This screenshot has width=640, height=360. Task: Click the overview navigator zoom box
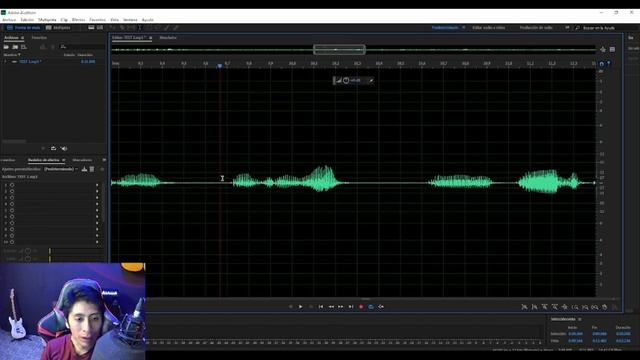coord(339,50)
